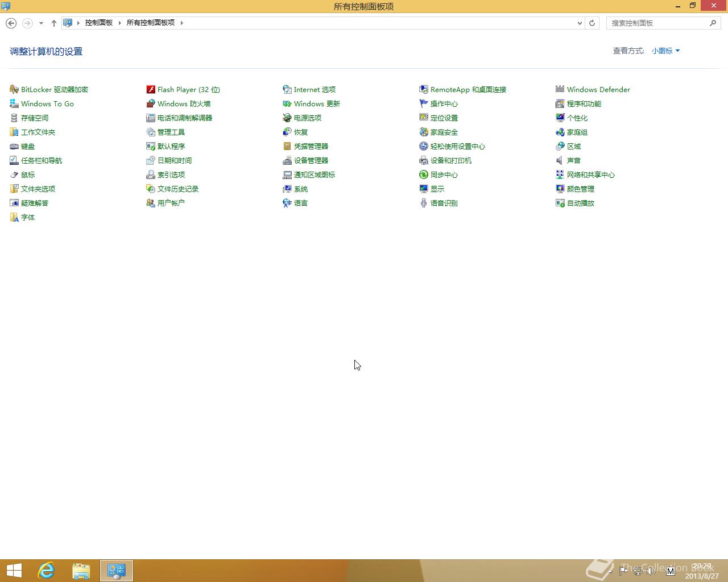The height and width of the screenshot is (582, 728).
Task: Click the 搜索控制面板 search field
Action: 663,23
